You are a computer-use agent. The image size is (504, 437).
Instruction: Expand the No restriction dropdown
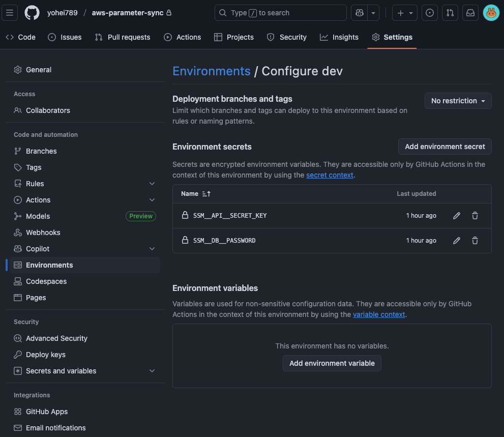(457, 101)
